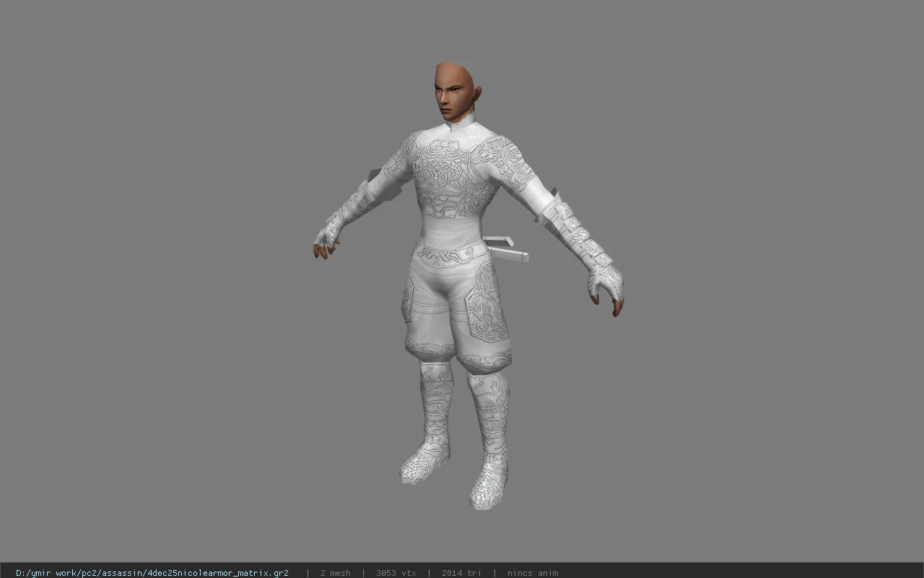Click the 3D character model's head
The image size is (924, 578).
[456, 91]
